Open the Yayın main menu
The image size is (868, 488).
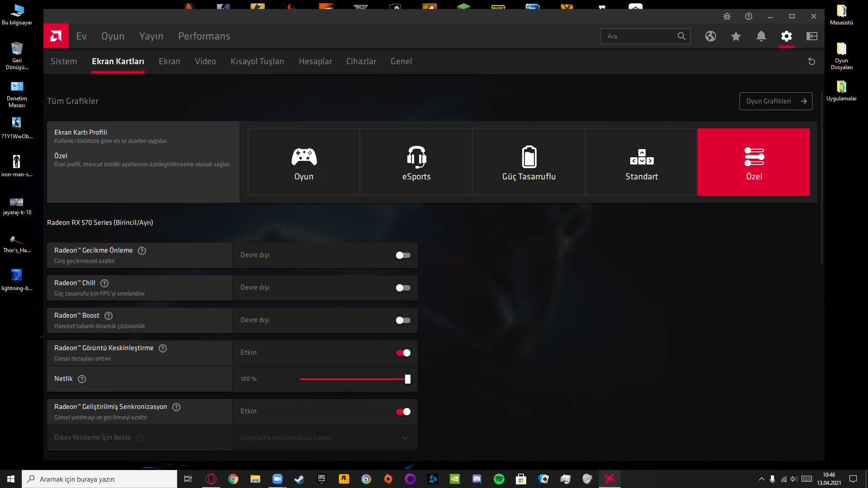[151, 36]
